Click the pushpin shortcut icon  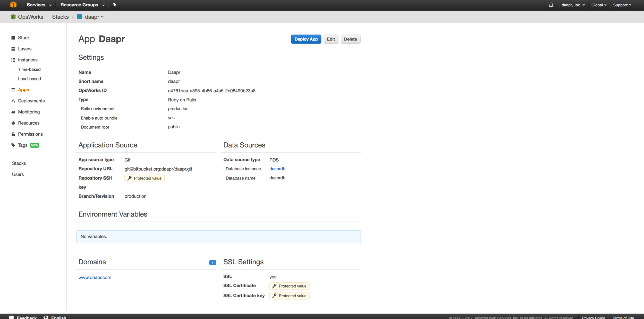pyautogui.click(x=115, y=5)
